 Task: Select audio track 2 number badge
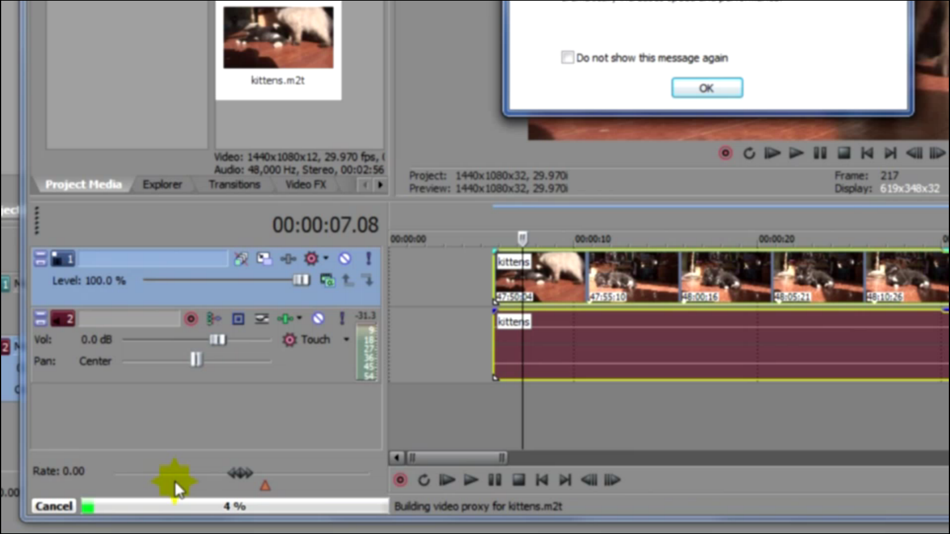click(x=62, y=319)
